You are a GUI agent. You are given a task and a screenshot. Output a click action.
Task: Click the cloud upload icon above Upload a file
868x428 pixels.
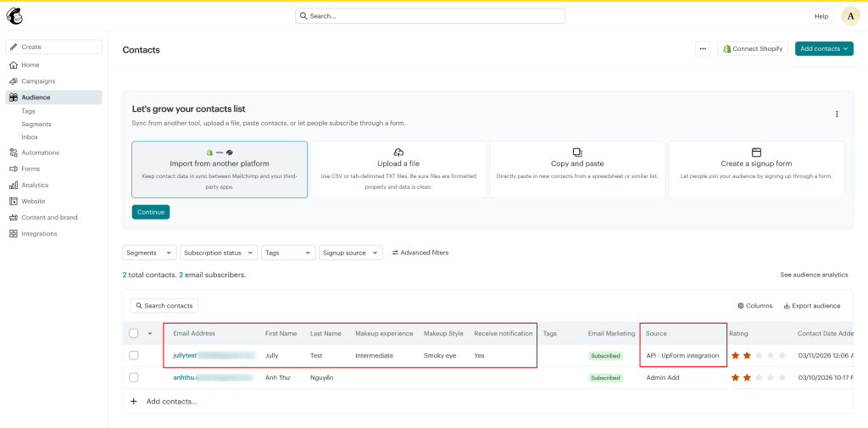point(398,153)
